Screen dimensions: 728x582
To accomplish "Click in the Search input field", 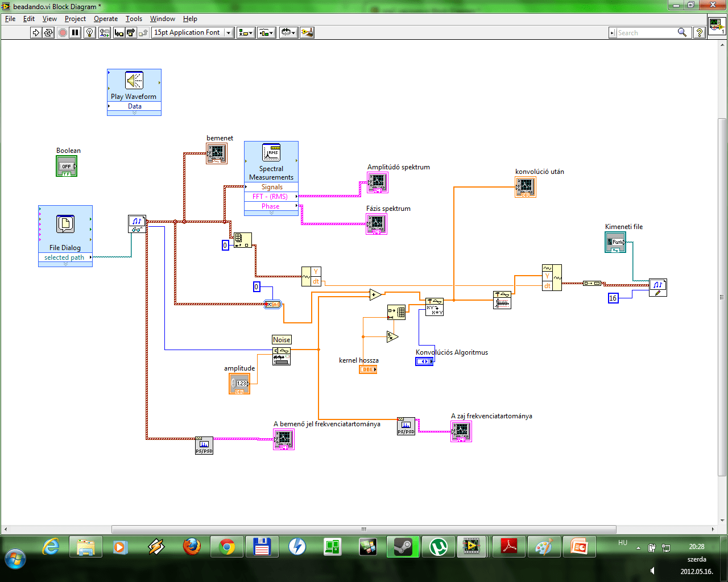I will (x=646, y=32).
